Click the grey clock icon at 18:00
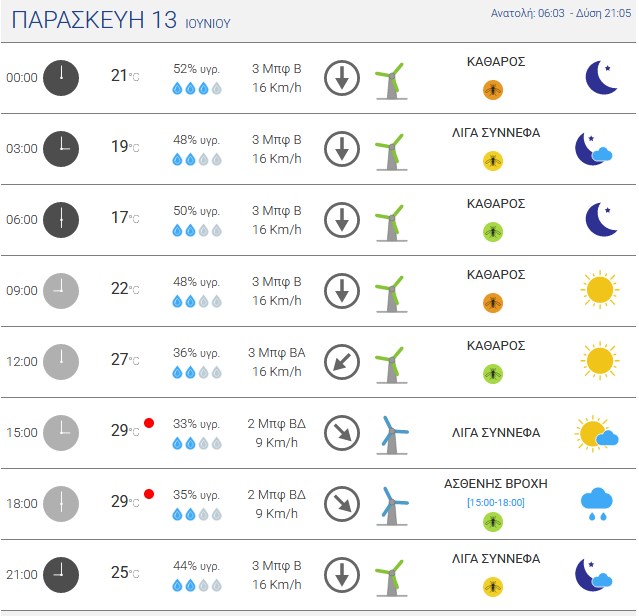 tap(61, 504)
